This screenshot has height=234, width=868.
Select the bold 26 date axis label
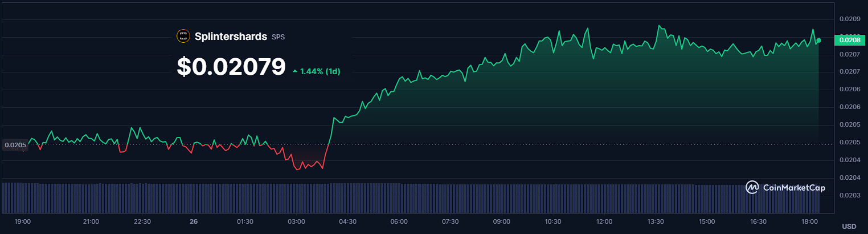click(193, 221)
